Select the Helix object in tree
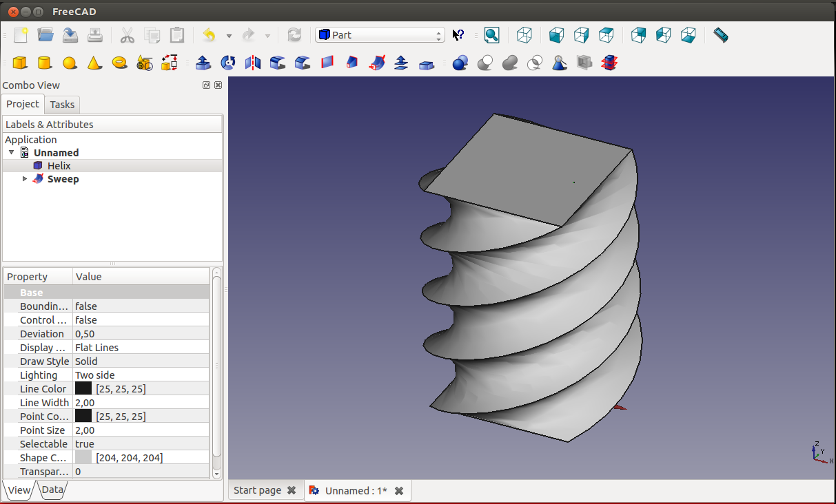The height and width of the screenshot is (504, 836). (x=59, y=166)
